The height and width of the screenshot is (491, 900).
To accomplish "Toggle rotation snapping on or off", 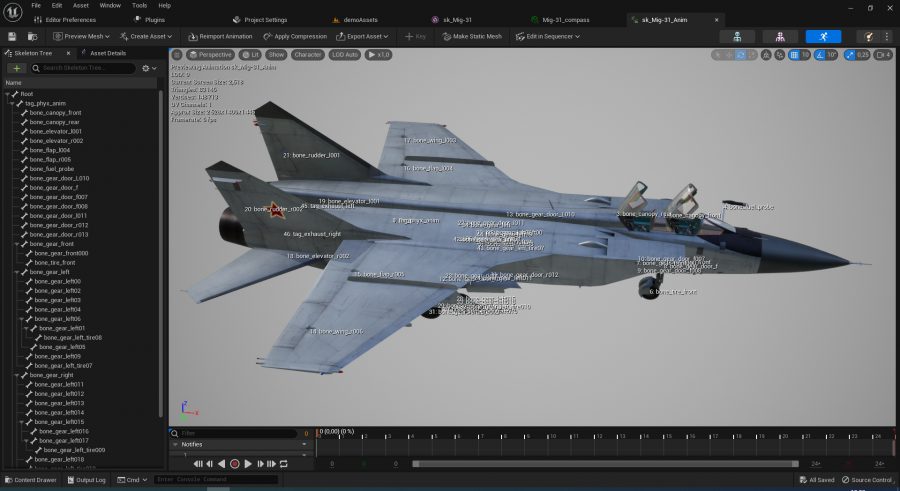I will (820, 55).
